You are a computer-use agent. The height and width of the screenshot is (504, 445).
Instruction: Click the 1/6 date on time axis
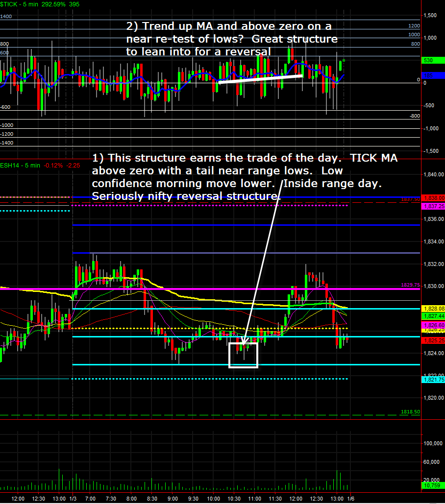pos(351,499)
